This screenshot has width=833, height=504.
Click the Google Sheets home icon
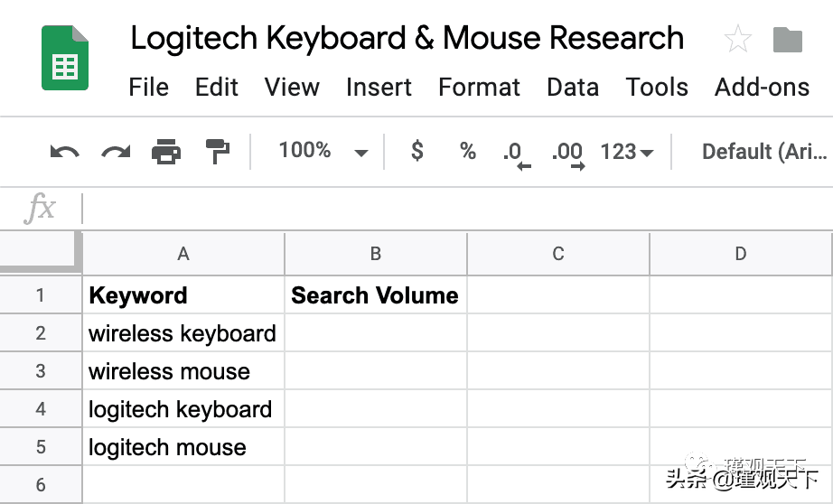[65, 58]
